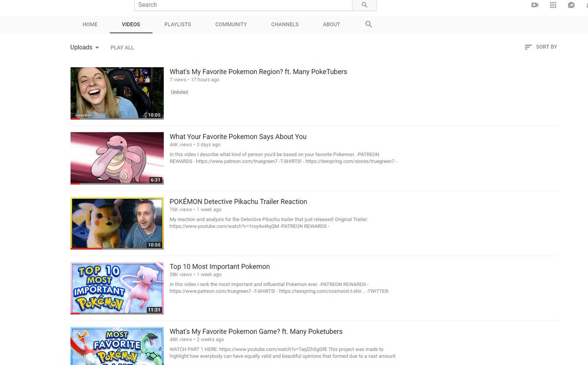Click the 11:31 duration label
Viewport: 588px width, 365px height.
coord(154,310)
